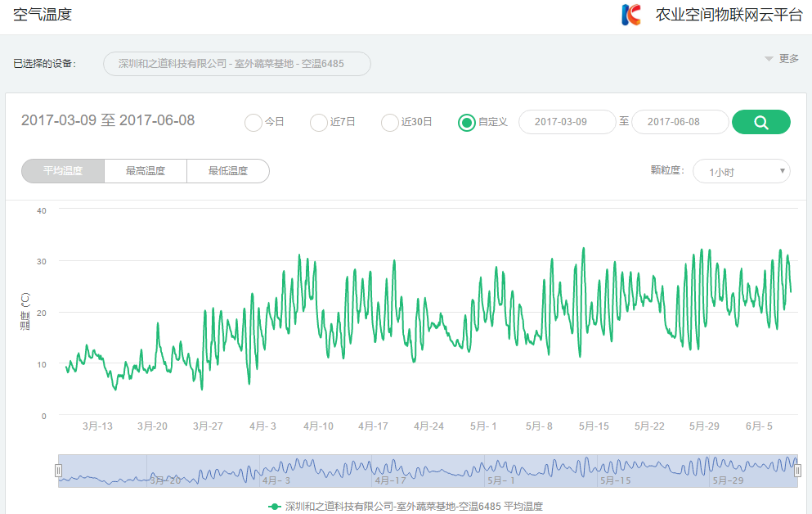The width and height of the screenshot is (812, 514).
Task: Click the dropdown arrow icon inside the 1小时 granularity selector
Action: click(783, 170)
